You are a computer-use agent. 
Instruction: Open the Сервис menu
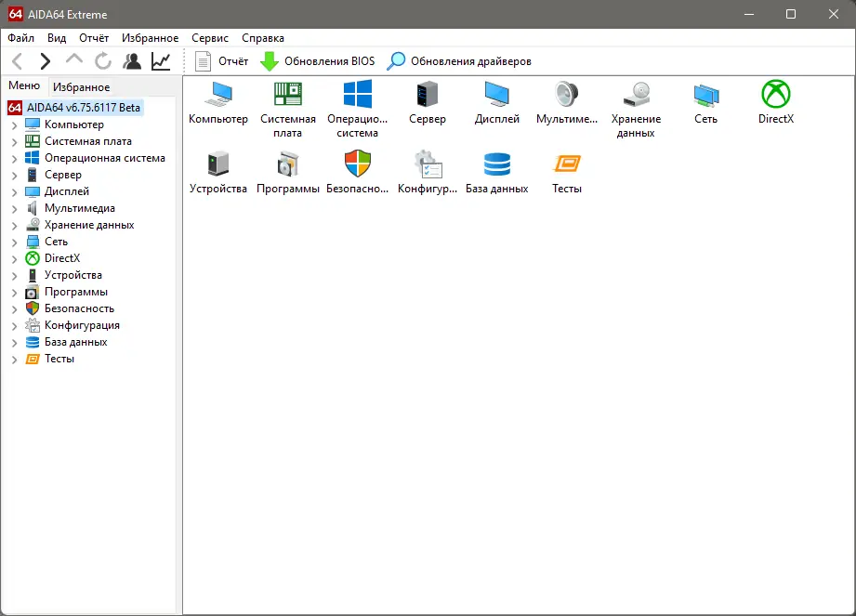click(x=209, y=38)
